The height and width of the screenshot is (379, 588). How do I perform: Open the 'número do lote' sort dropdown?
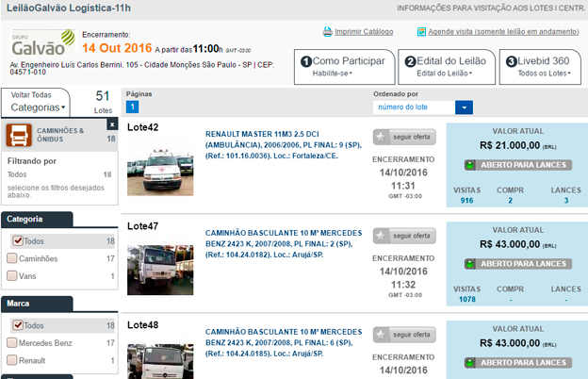(x=463, y=107)
